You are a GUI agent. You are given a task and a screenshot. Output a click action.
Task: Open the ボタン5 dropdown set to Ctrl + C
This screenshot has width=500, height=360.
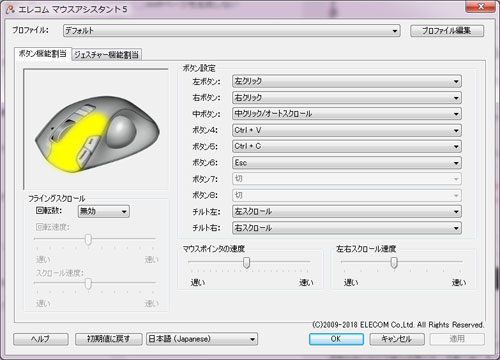(347, 146)
